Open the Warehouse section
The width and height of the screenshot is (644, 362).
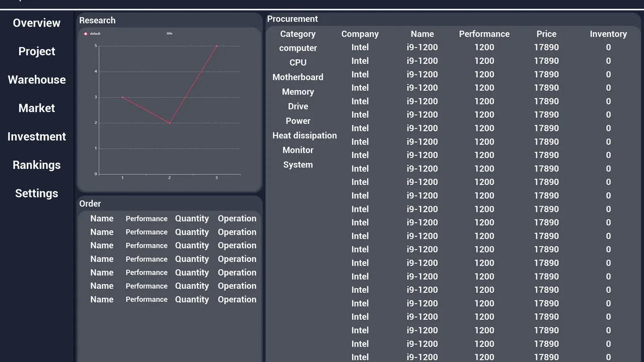(x=37, y=80)
